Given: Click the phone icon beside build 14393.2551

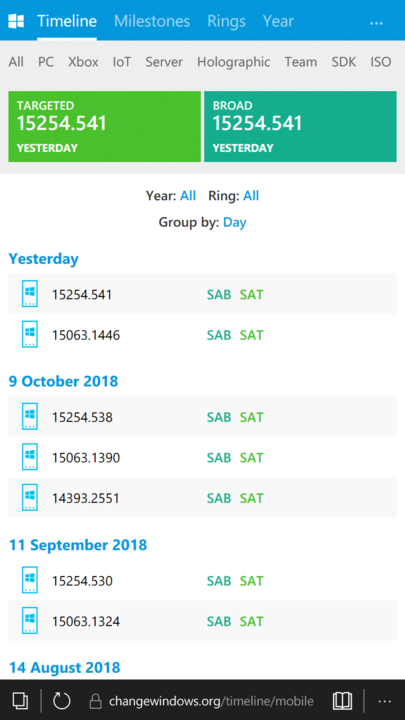Looking at the screenshot, I should 30,498.
